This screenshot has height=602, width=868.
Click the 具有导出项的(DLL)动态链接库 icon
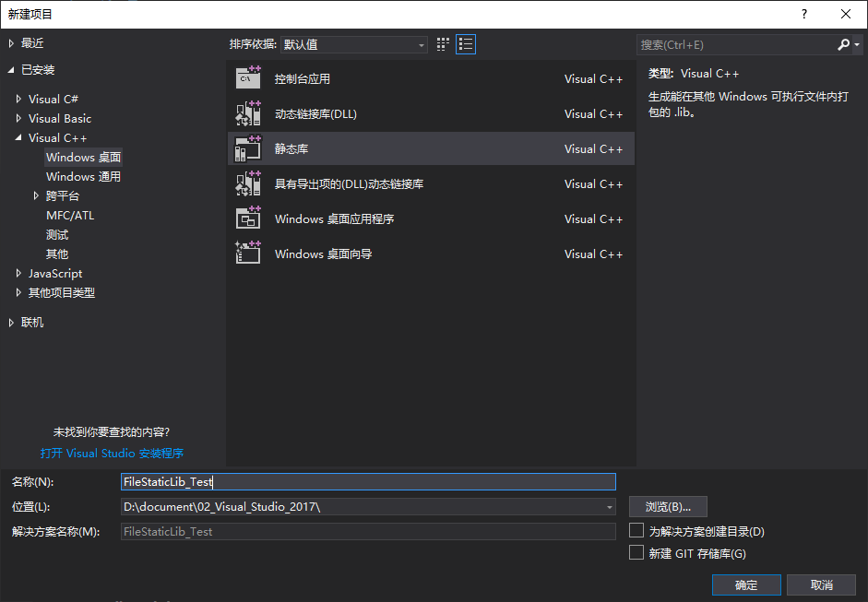tap(247, 183)
